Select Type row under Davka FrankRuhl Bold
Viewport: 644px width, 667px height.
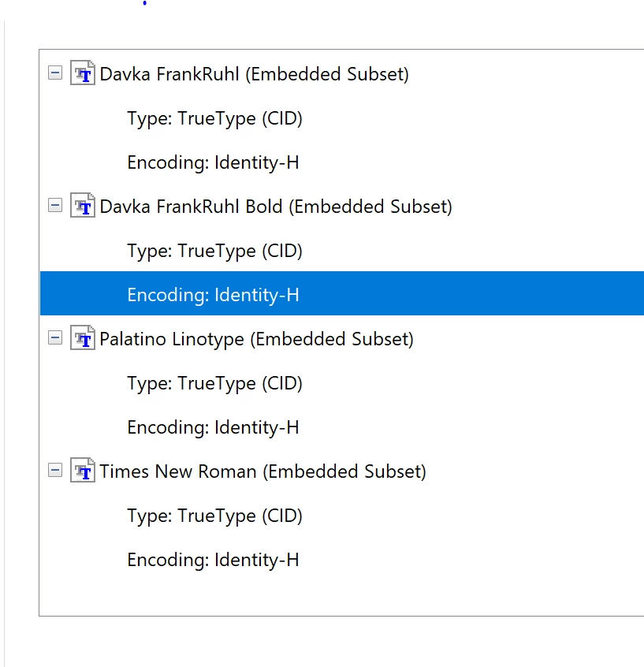click(x=214, y=251)
